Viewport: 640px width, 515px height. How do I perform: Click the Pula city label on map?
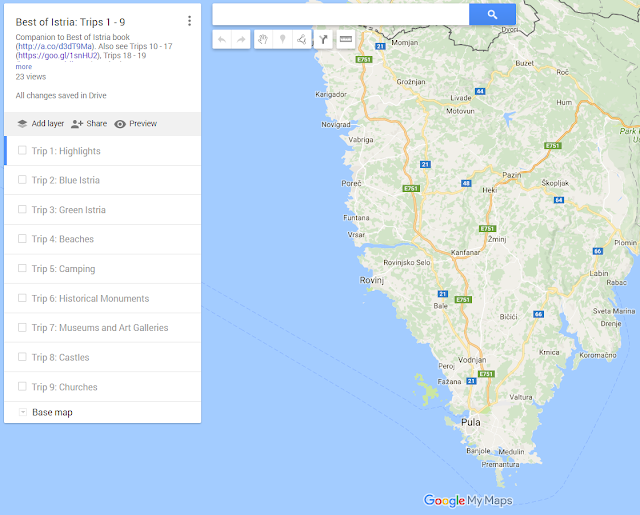tap(471, 422)
